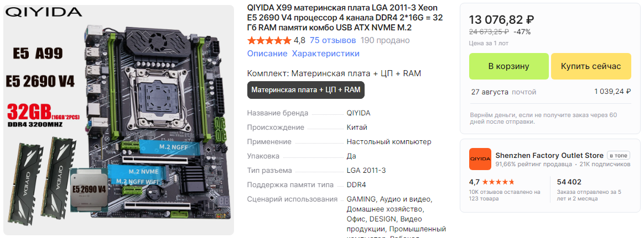Click the Купить сейчас button
Screen dimensions: 644x238
[x=591, y=66]
